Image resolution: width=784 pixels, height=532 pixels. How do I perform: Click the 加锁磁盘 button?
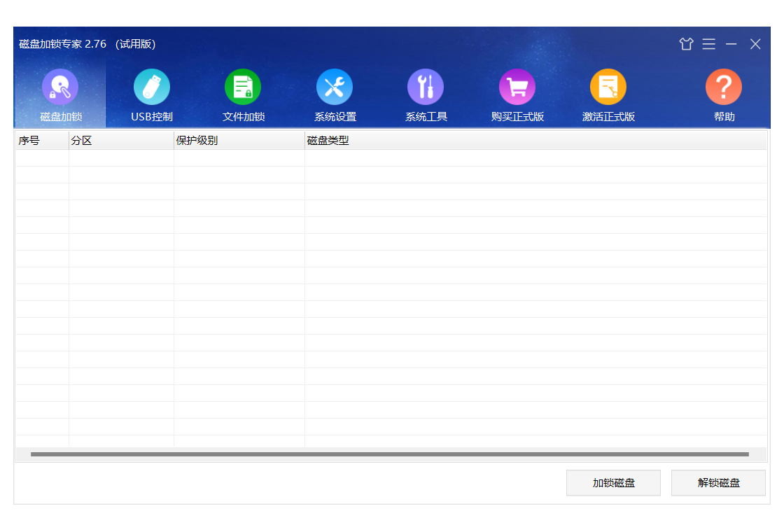(x=613, y=483)
